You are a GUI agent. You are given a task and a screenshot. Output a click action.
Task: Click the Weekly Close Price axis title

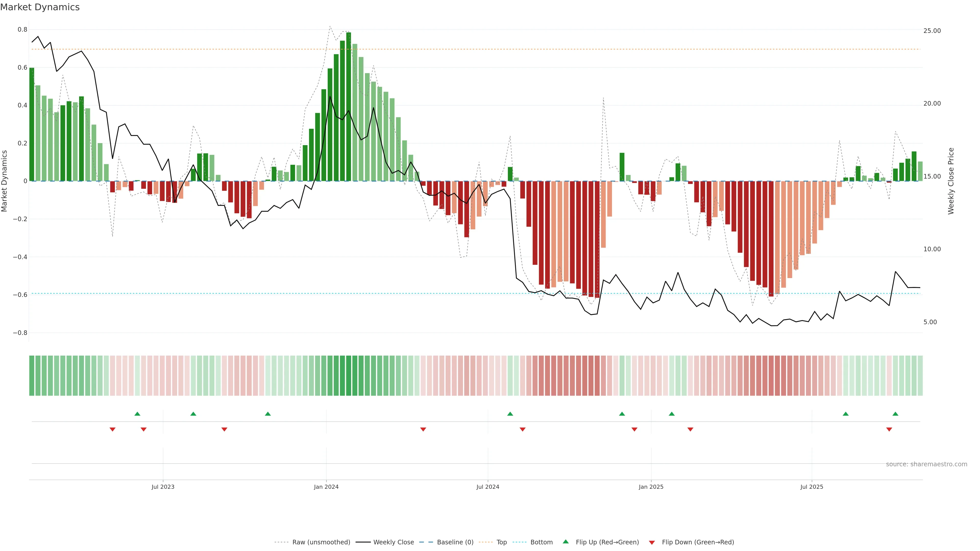pos(951,181)
